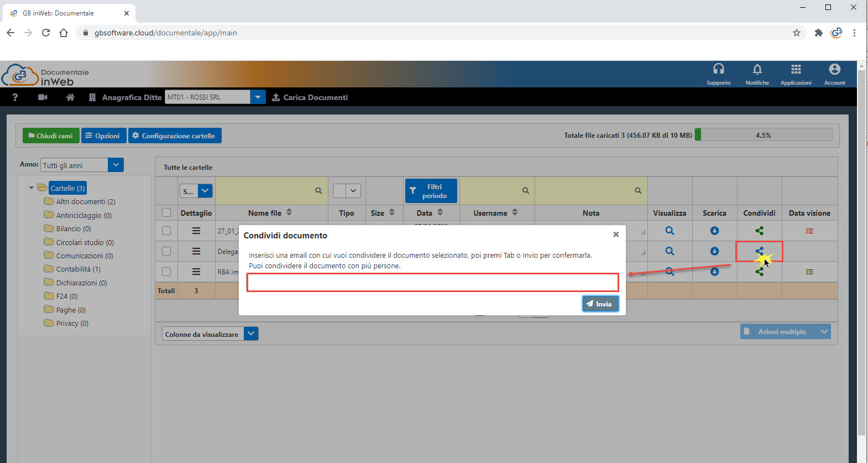Select F24 (0) folder
This screenshot has height=463, width=868.
pyautogui.click(x=67, y=296)
